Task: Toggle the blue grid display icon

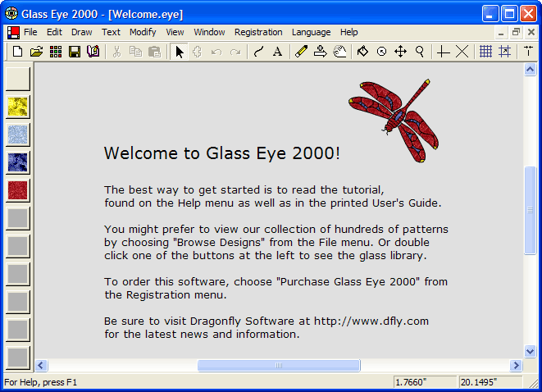Action: (x=485, y=52)
